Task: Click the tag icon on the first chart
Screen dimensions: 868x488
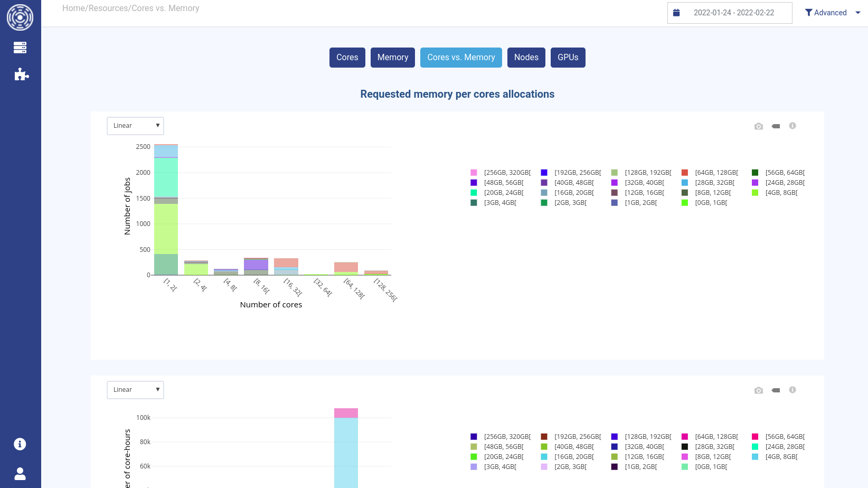Action: click(776, 126)
